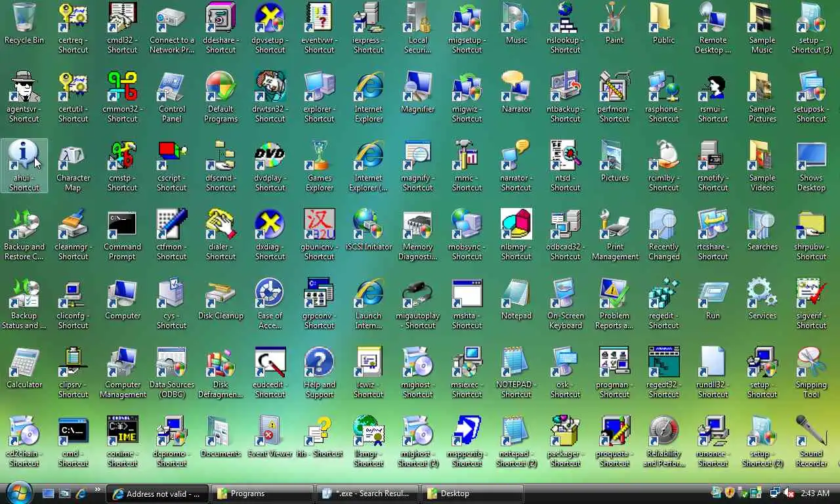Image resolution: width=840 pixels, height=504 pixels.
Task: Expand the Quick Launch overflow chevron
Action: (x=98, y=490)
